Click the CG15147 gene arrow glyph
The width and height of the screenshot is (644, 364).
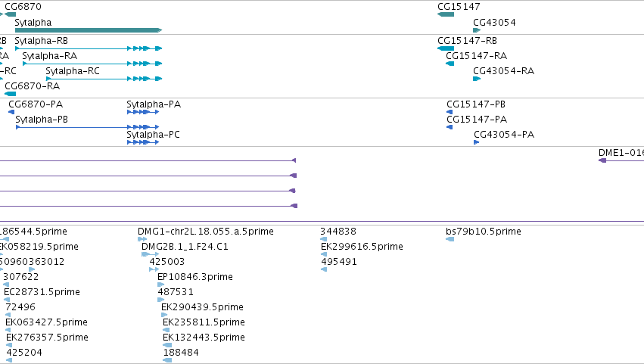(x=446, y=14)
